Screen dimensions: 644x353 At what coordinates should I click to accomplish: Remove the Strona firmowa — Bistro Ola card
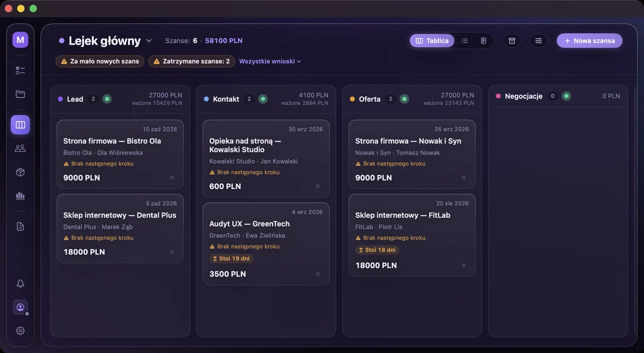point(172,178)
